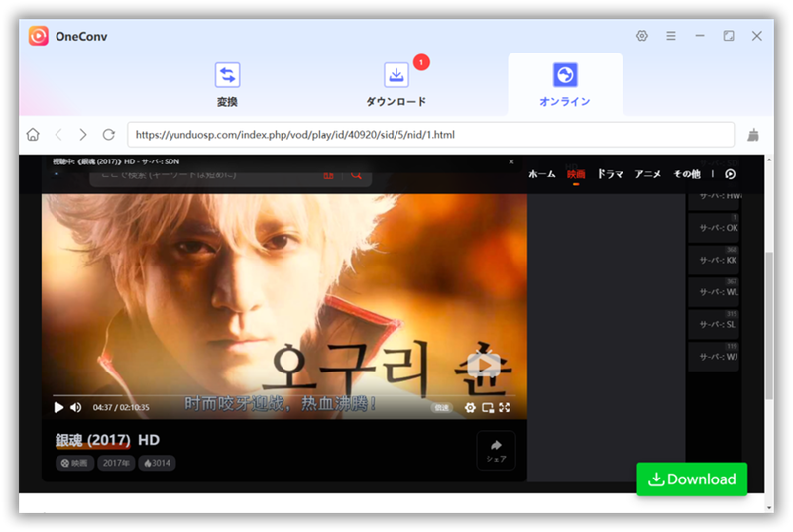Select server サーバー: KK

(714, 261)
